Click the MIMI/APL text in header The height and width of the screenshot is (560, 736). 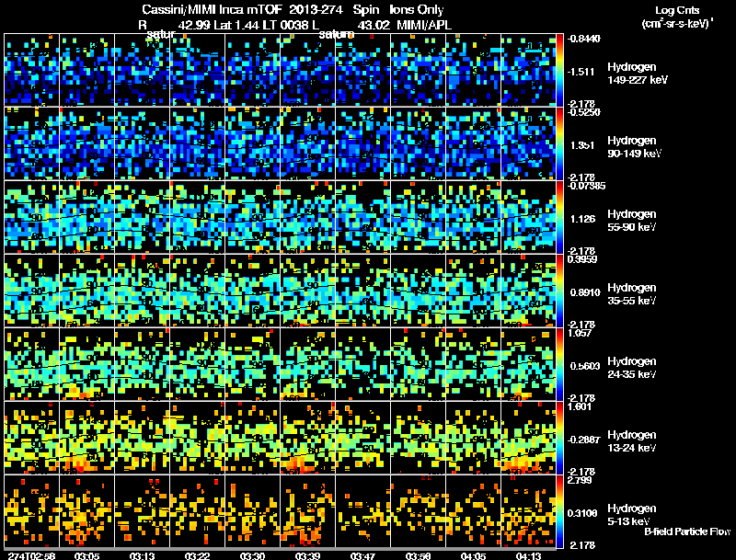click(424, 25)
